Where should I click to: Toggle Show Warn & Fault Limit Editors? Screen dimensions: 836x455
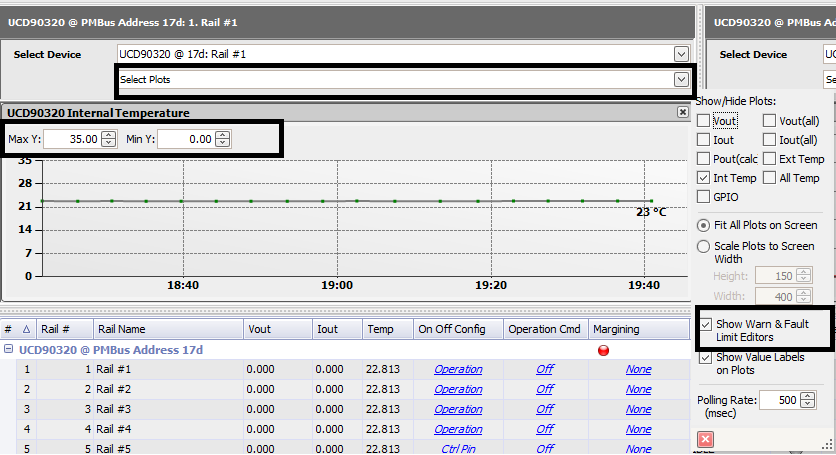(x=705, y=324)
